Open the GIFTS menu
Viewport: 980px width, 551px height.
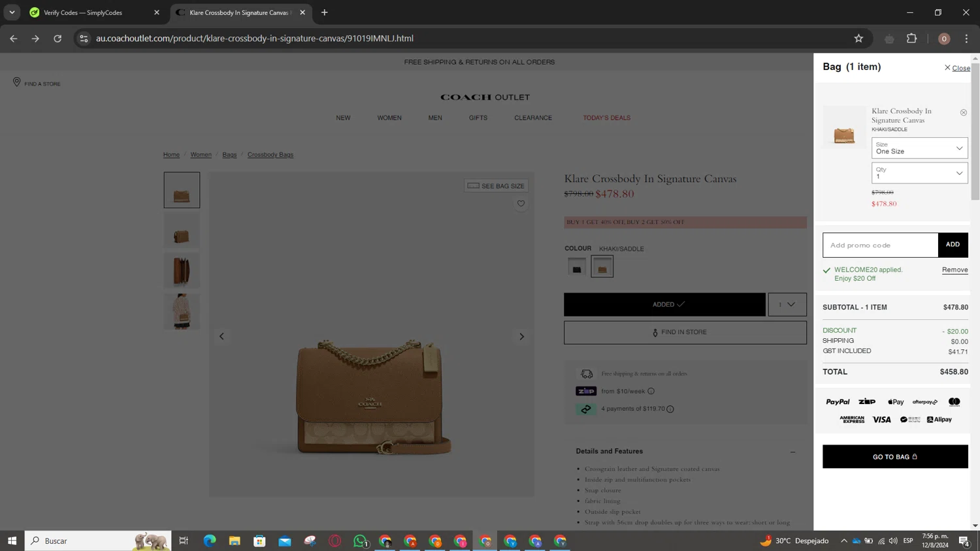[478, 118]
